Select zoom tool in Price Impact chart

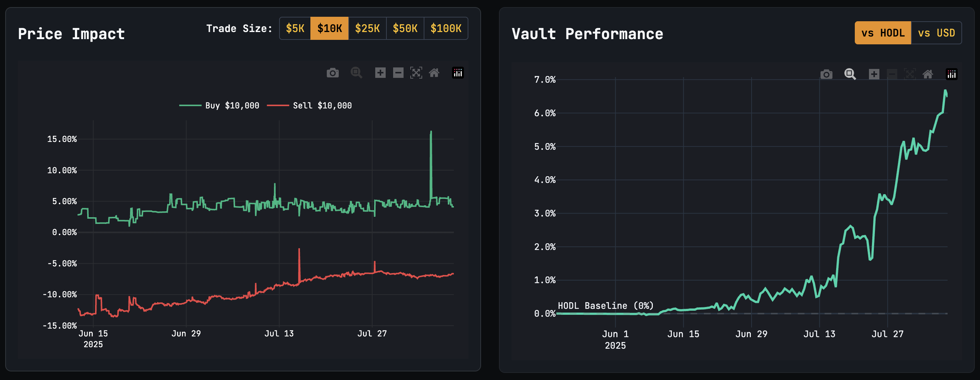(356, 73)
